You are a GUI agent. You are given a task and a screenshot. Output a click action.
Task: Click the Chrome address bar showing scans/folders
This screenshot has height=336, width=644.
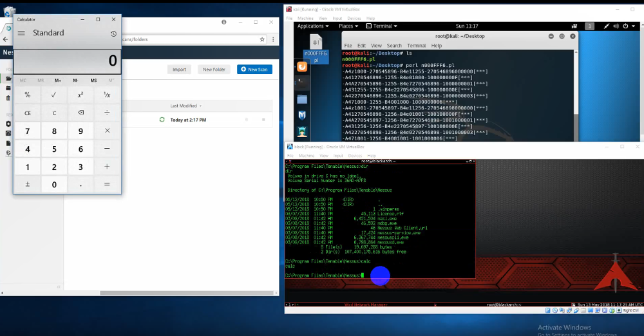[x=193, y=39]
